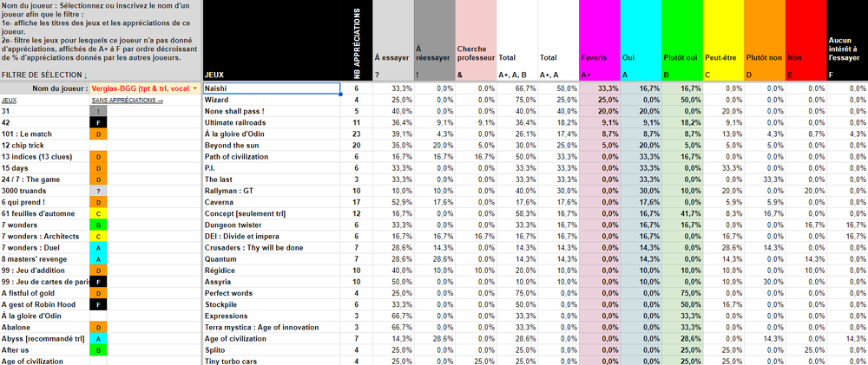This screenshot has width=868, height=365.
Task: Click the Ultimate railroads game name
Action: tap(271, 122)
